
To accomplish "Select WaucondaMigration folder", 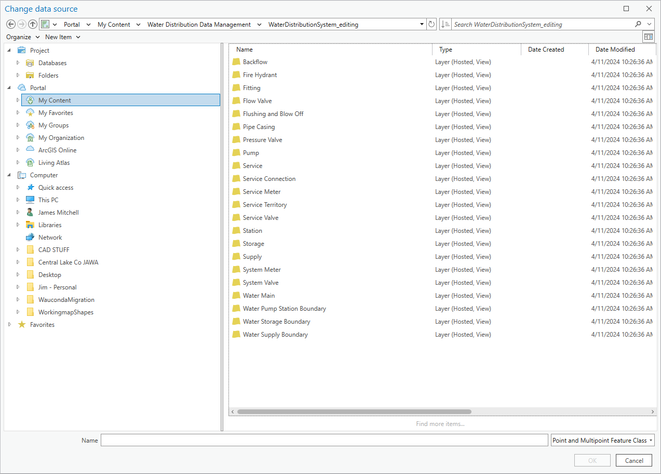I will (66, 300).
